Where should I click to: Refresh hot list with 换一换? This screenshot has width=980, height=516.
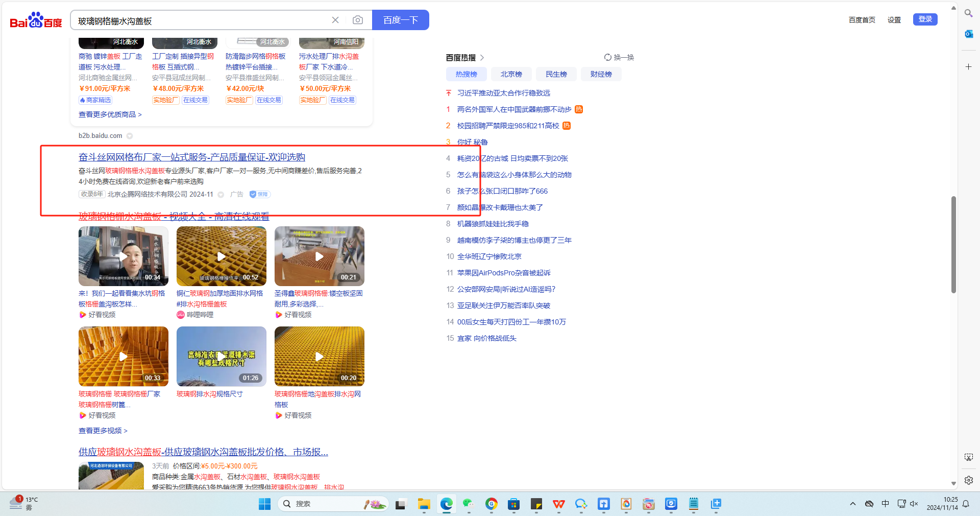[x=619, y=57]
